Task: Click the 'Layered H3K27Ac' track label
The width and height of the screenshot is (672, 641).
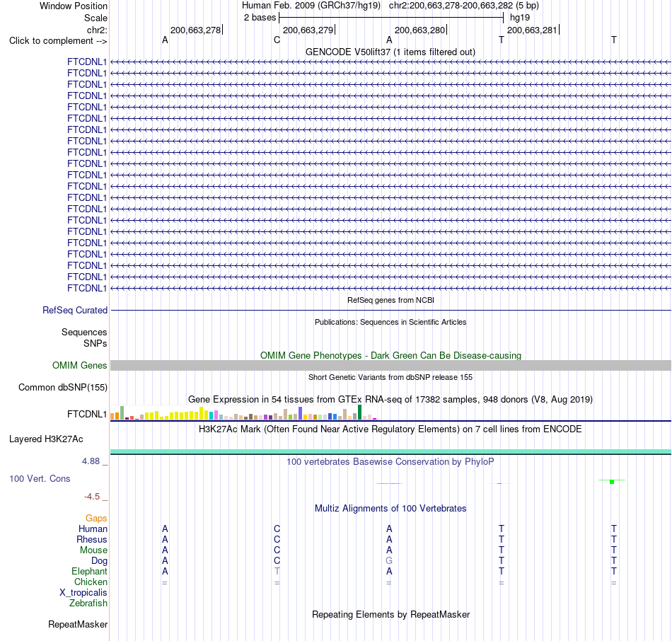Action: (x=46, y=439)
